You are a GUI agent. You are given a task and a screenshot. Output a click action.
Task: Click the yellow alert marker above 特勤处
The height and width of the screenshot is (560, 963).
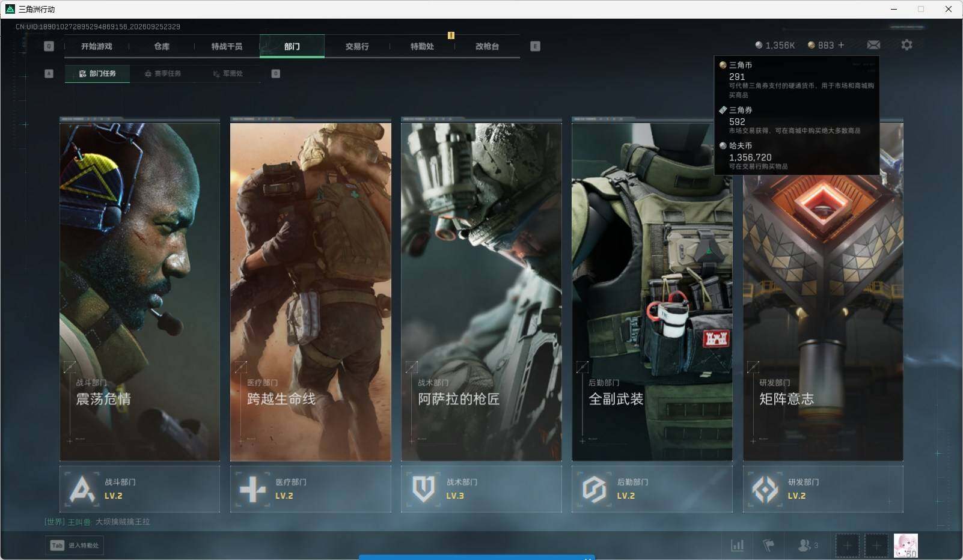pyautogui.click(x=451, y=35)
